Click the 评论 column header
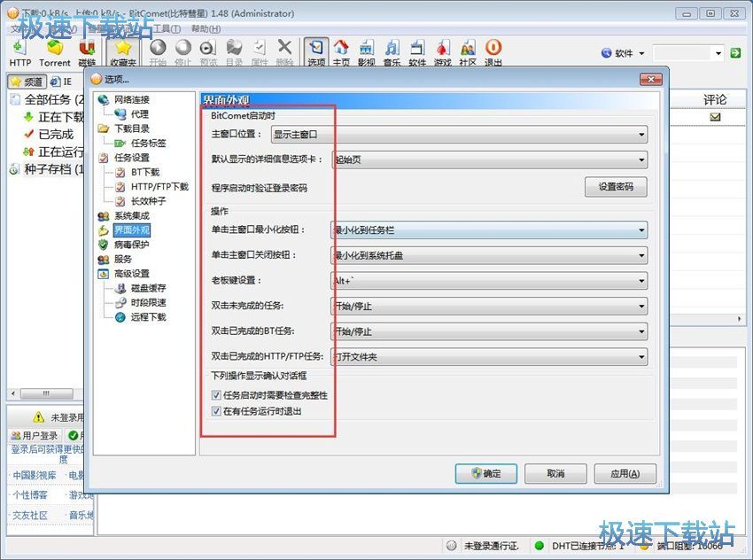Viewport: 753px width, 560px height. (715, 100)
